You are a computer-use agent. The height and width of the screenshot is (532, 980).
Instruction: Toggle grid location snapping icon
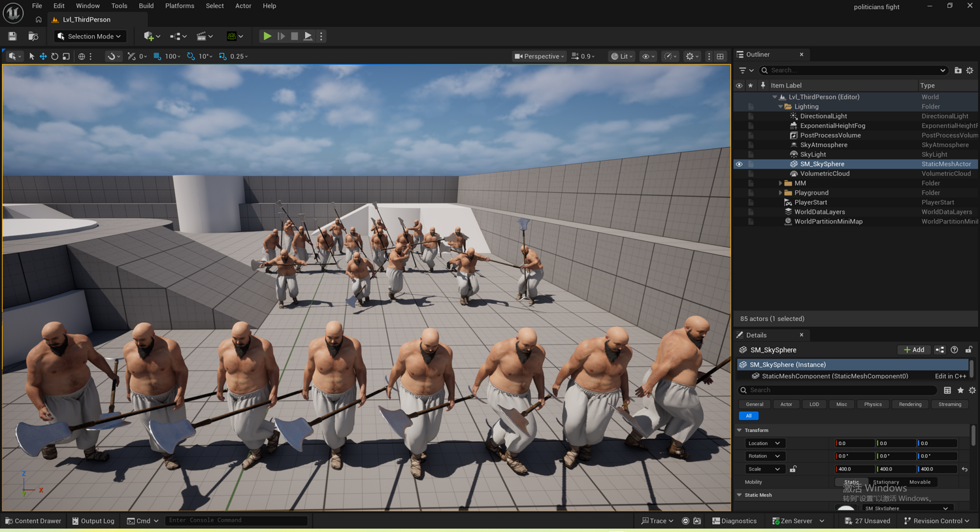click(x=157, y=57)
